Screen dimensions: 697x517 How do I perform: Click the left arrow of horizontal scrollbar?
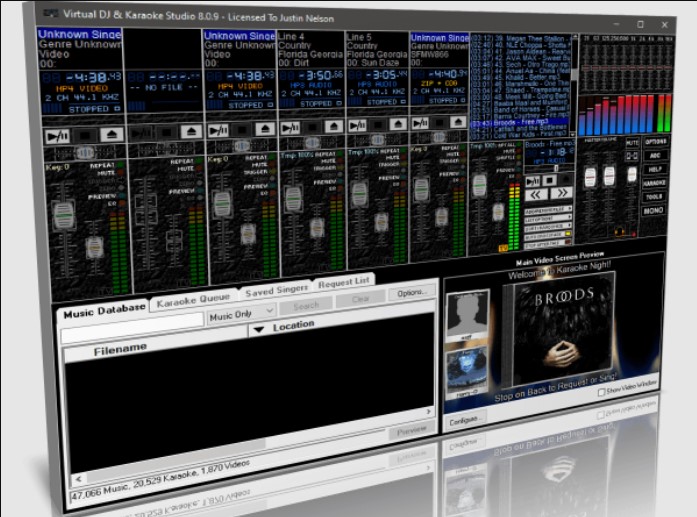79,479
